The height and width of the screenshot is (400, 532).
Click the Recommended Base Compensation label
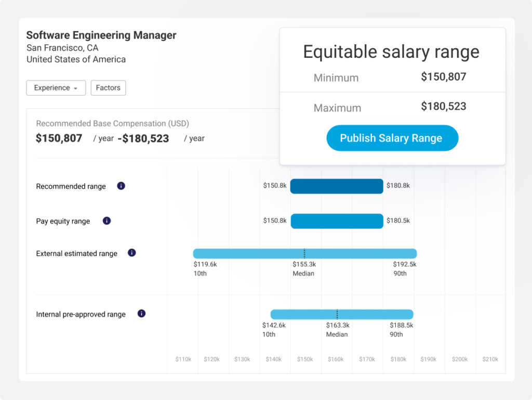click(x=112, y=123)
